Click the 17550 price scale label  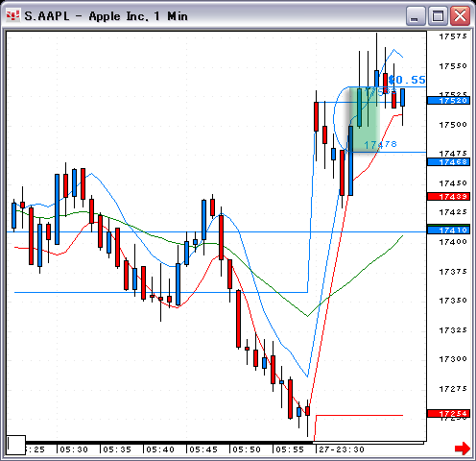(453, 66)
